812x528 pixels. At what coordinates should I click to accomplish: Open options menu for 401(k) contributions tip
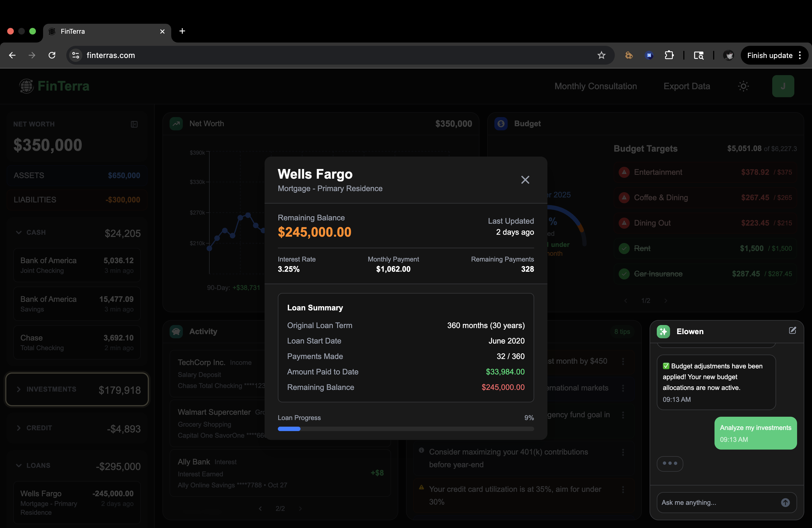pos(623,452)
